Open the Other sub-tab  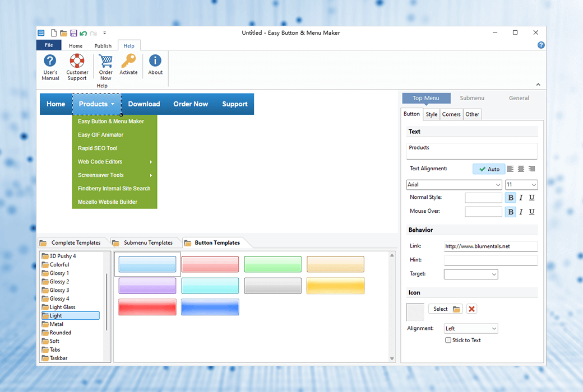pos(472,114)
